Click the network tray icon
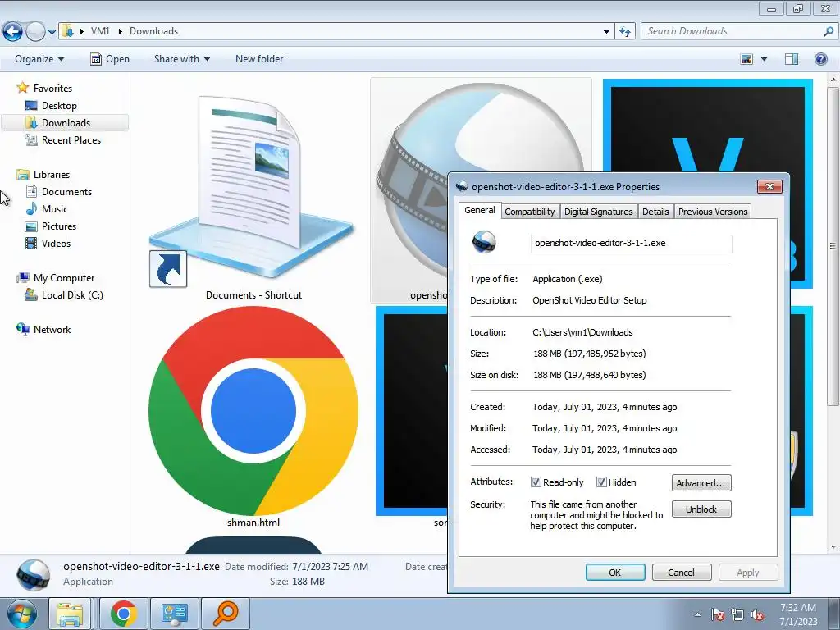The height and width of the screenshot is (630, 840). tap(737, 614)
